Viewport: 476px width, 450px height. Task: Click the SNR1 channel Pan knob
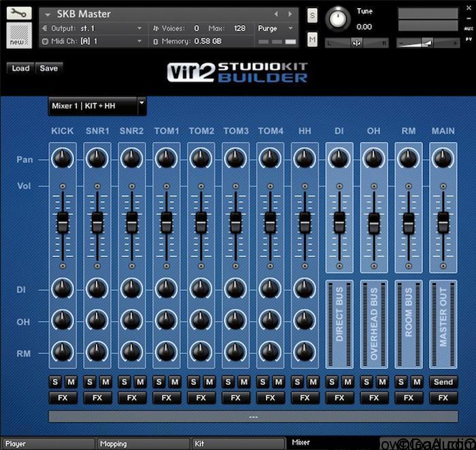[x=97, y=158]
